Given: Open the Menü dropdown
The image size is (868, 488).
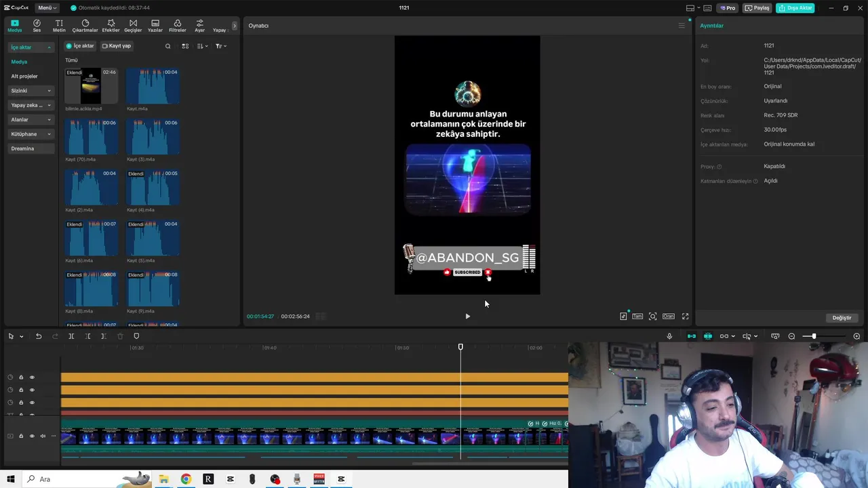Looking at the screenshot, I should pyautogui.click(x=47, y=7).
